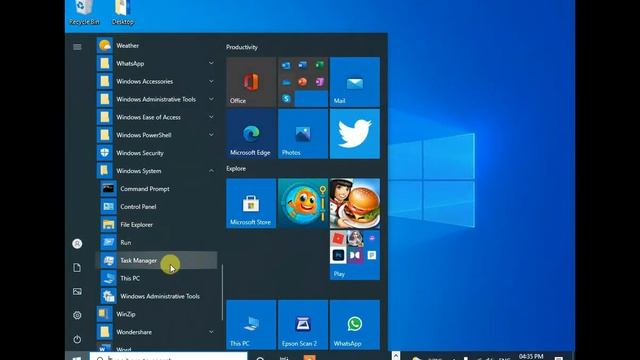The height and width of the screenshot is (360, 640).
Task: Click the Power button in Start menu
Action: point(77,339)
